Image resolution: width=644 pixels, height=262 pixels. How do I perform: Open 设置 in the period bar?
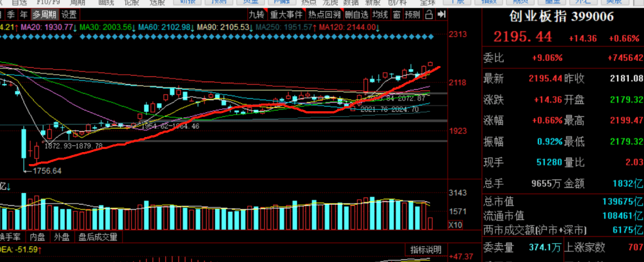[x=69, y=15]
